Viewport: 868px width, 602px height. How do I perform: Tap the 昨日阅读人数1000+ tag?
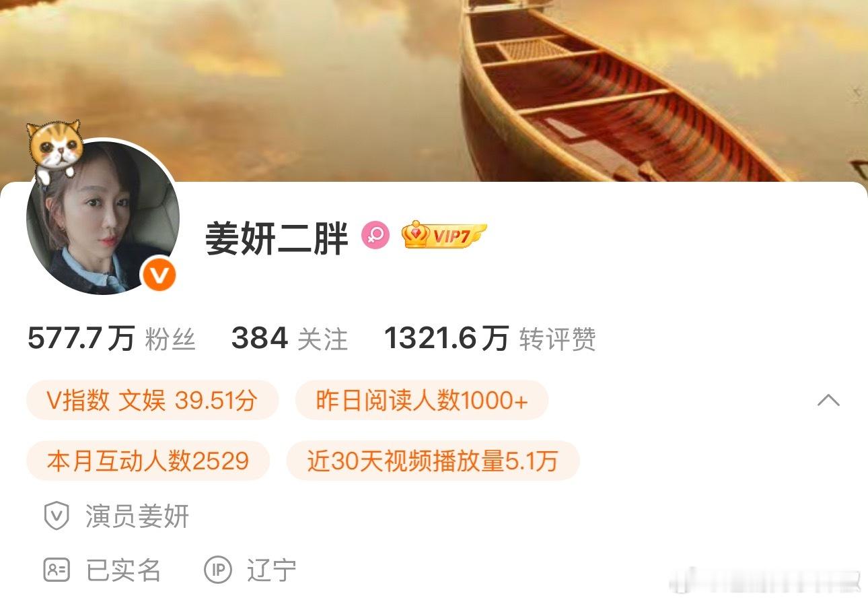422,400
